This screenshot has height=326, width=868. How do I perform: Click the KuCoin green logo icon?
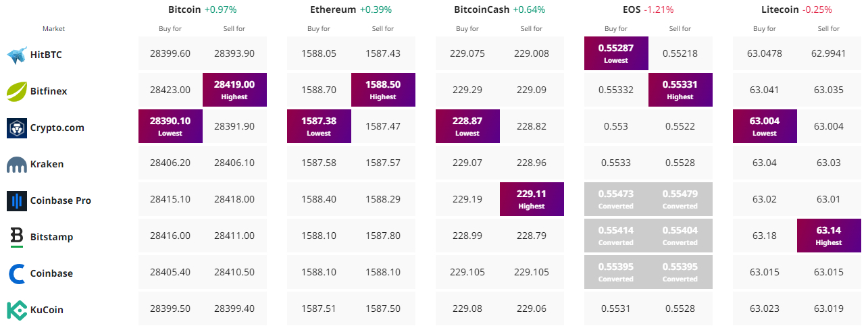(x=16, y=310)
